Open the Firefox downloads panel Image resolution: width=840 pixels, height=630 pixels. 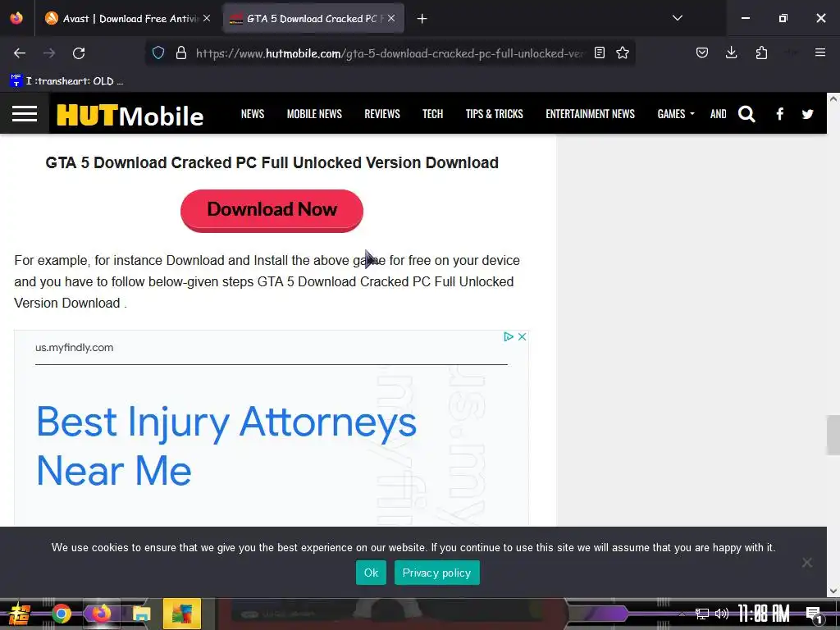coord(731,52)
